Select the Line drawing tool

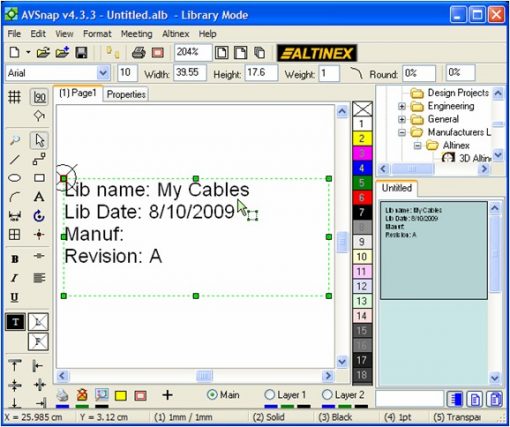(x=14, y=159)
